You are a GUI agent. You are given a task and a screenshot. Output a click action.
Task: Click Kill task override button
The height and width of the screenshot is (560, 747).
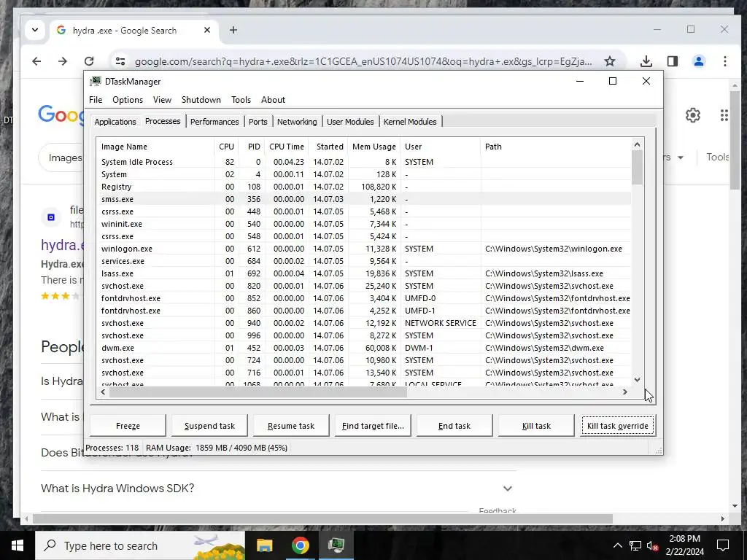pos(618,426)
